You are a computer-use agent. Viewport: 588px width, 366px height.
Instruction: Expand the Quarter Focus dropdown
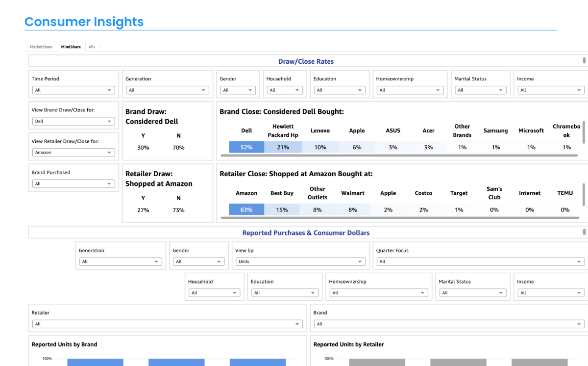pyautogui.click(x=480, y=261)
